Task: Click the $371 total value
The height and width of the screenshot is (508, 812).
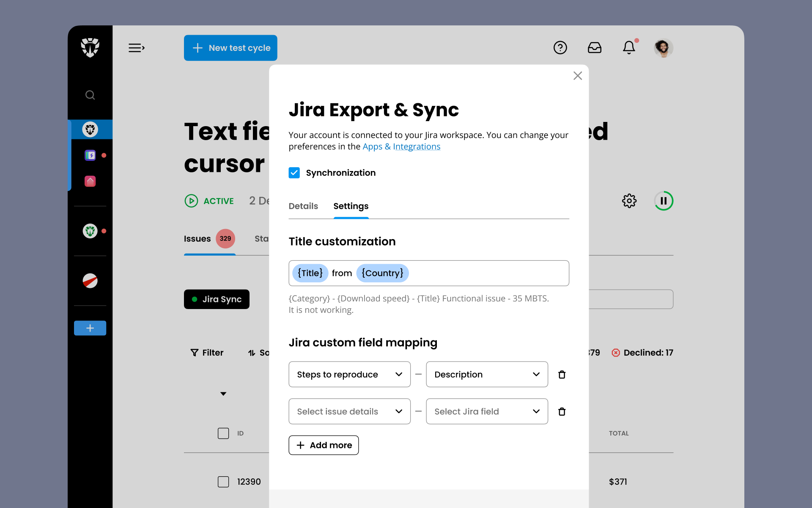Action: click(618, 482)
